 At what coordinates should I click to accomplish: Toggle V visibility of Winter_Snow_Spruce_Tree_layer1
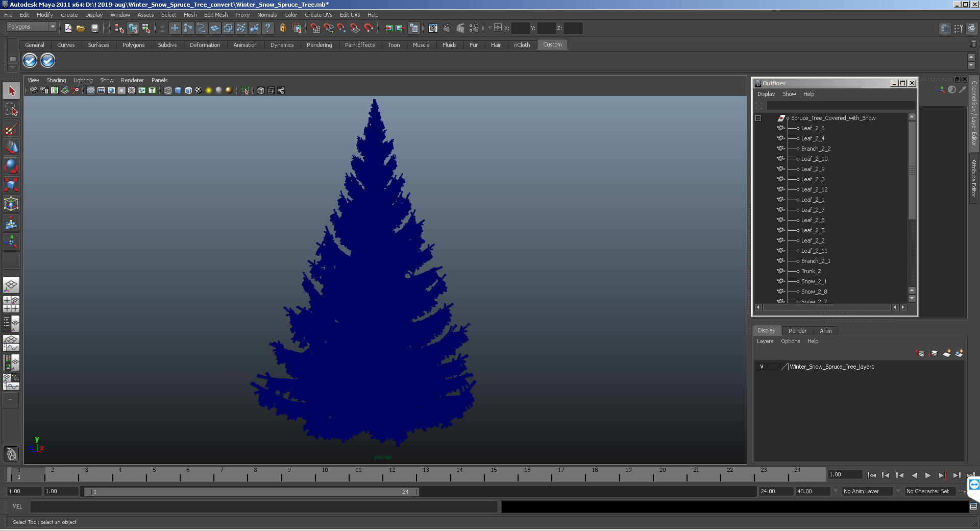[762, 367]
